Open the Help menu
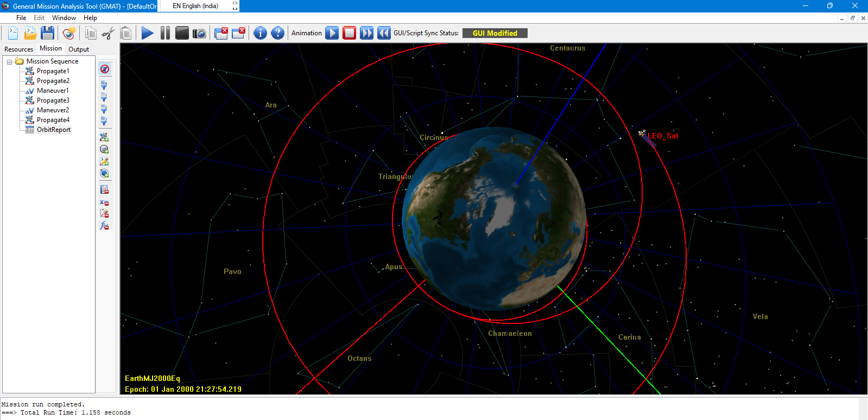Screen dimensions: 868x420 point(90,18)
